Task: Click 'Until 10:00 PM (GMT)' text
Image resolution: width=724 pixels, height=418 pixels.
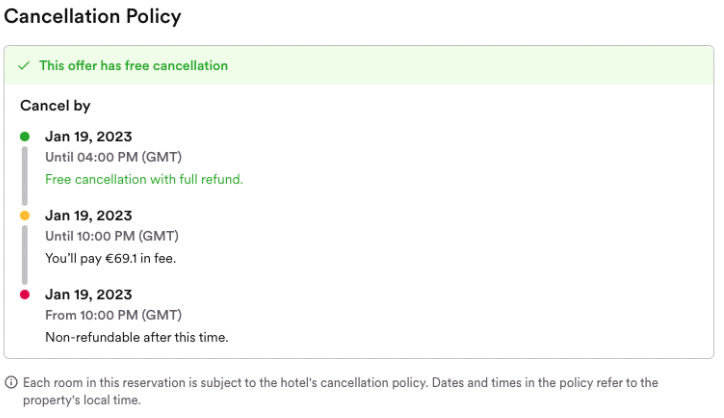Action: (x=112, y=236)
